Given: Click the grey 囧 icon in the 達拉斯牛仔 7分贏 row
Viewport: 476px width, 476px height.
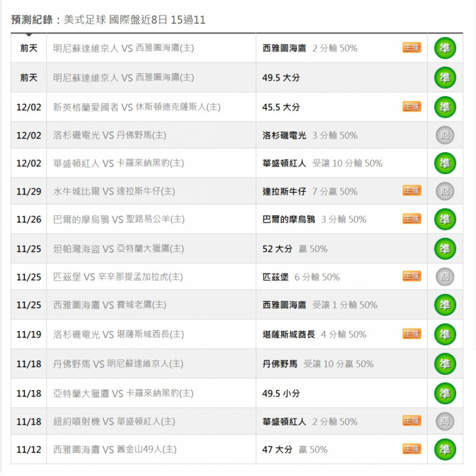Looking at the screenshot, I should (445, 191).
